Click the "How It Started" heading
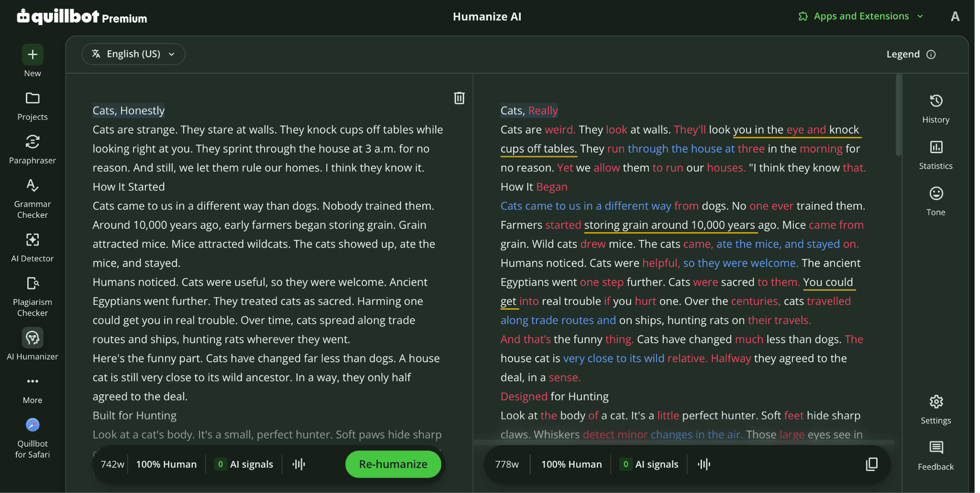The height and width of the screenshot is (493, 980). pos(129,187)
